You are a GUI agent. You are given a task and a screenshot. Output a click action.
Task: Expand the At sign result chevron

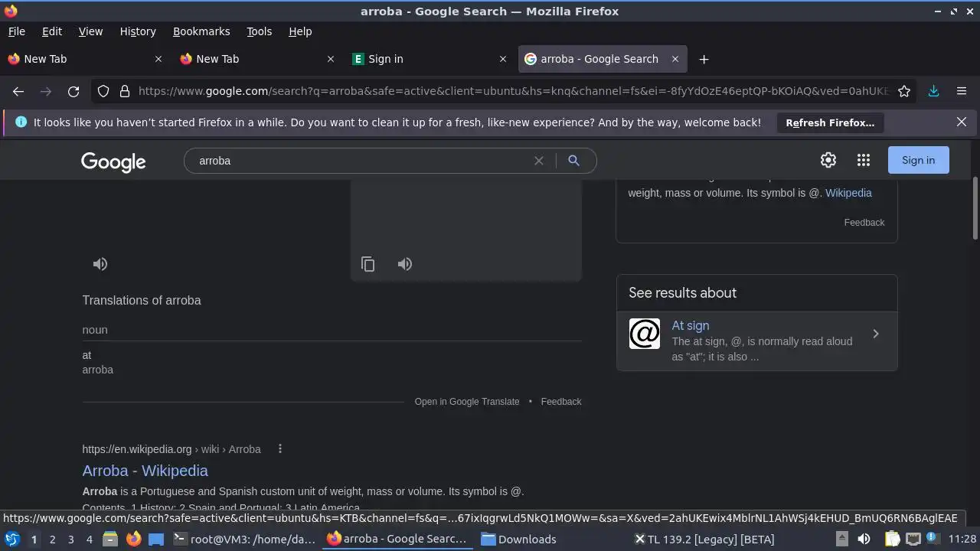pyautogui.click(x=876, y=334)
